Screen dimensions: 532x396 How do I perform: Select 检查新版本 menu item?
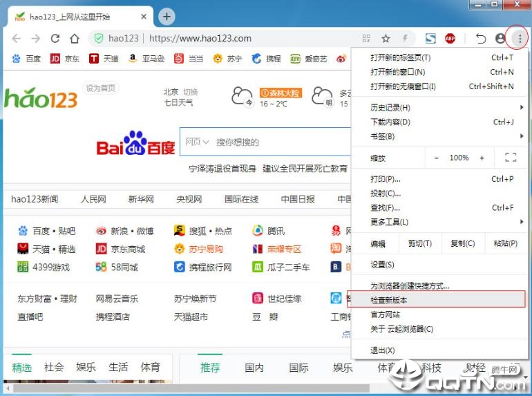(x=440, y=300)
